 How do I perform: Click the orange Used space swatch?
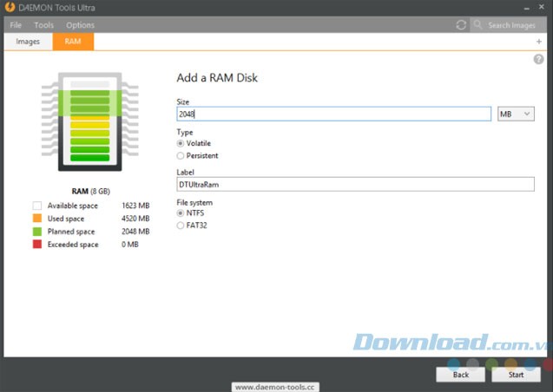[37, 219]
